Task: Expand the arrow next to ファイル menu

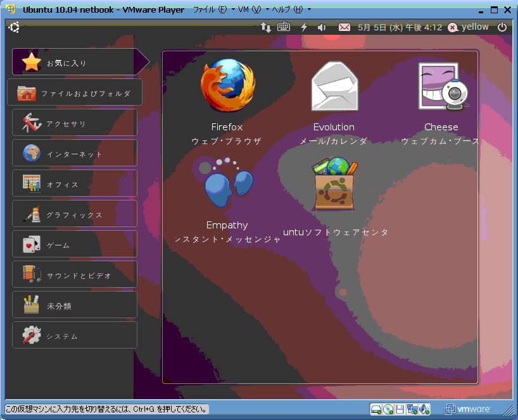Action: coord(233,9)
